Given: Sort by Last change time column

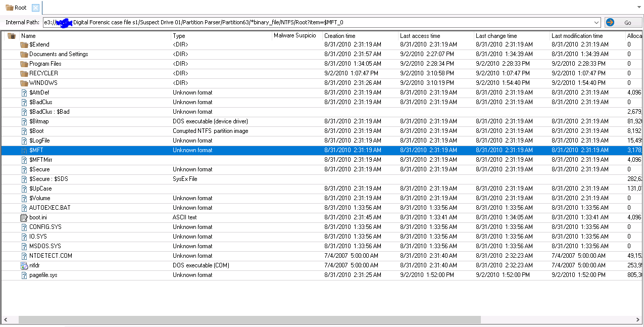Looking at the screenshot, I should point(512,36).
